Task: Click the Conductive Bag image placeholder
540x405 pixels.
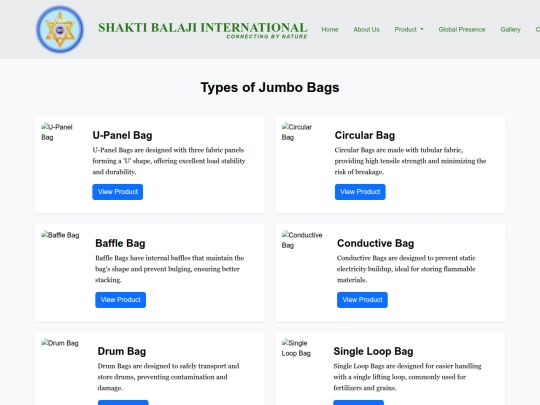Action: pos(302,240)
